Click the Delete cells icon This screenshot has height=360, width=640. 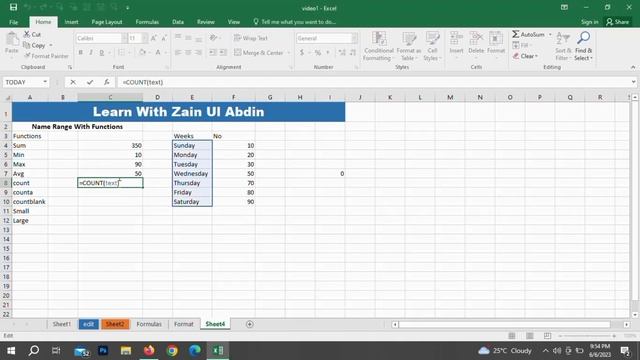tap(476, 38)
